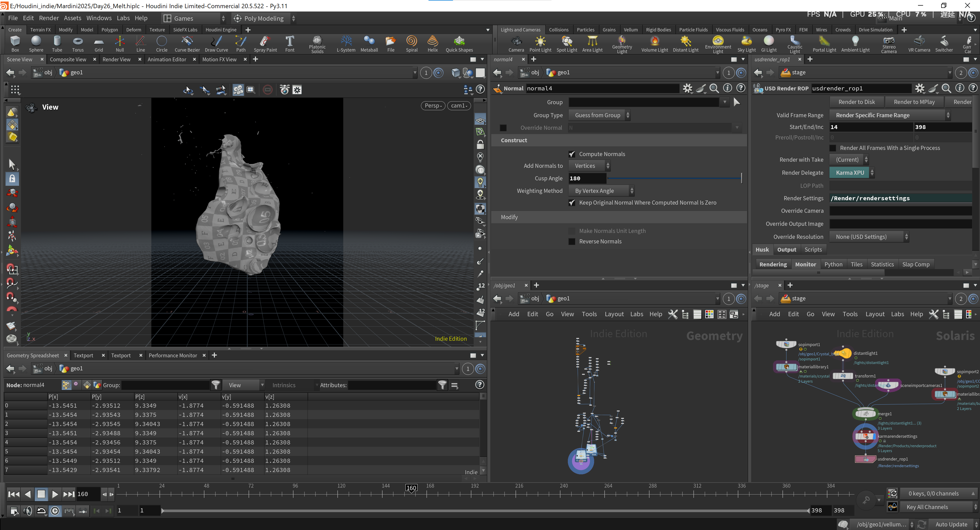The height and width of the screenshot is (530, 980).
Task: Open the Weighting Method dropdown
Action: tap(601, 191)
